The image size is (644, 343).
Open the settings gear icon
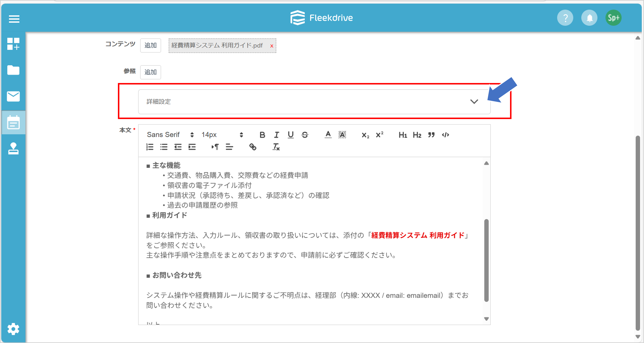tap(13, 329)
